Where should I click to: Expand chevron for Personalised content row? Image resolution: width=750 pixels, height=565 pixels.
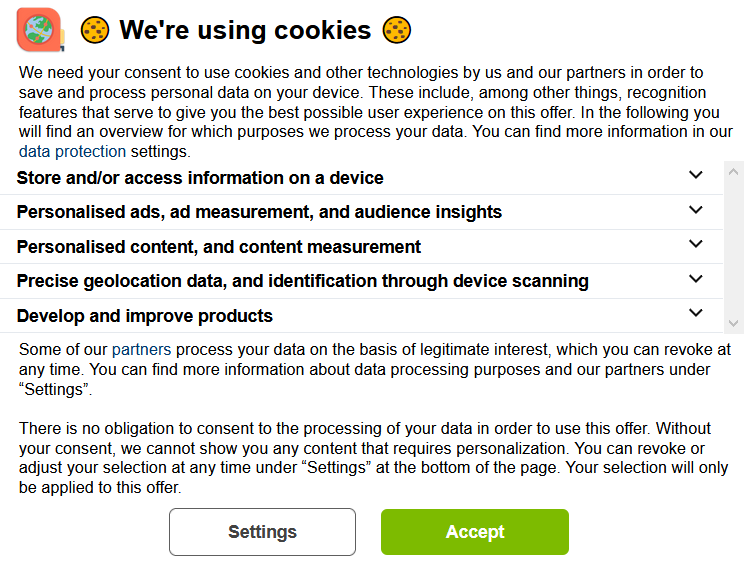click(x=696, y=245)
